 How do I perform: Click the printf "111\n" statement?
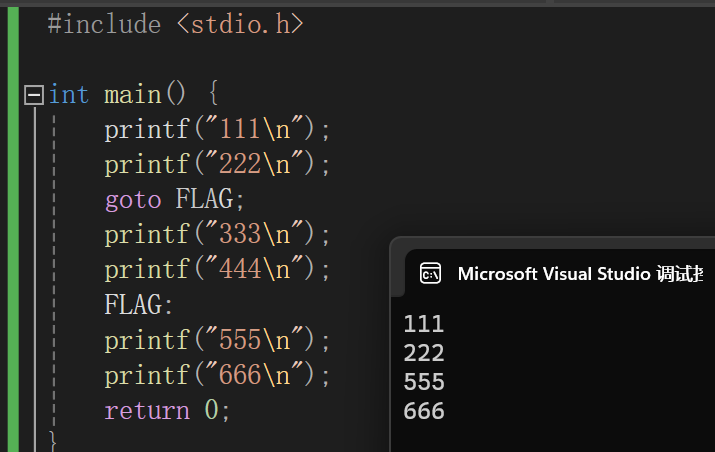[216, 130]
